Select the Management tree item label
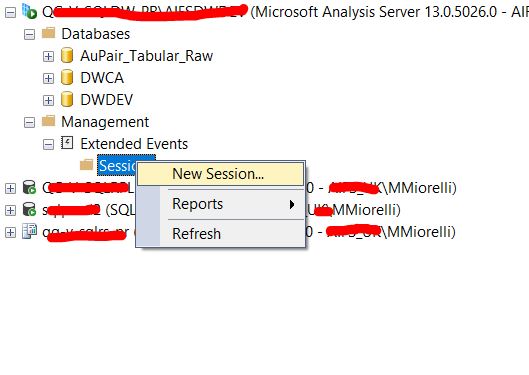Viewport: 529px width, 375px height. click(x=105, y=122)
